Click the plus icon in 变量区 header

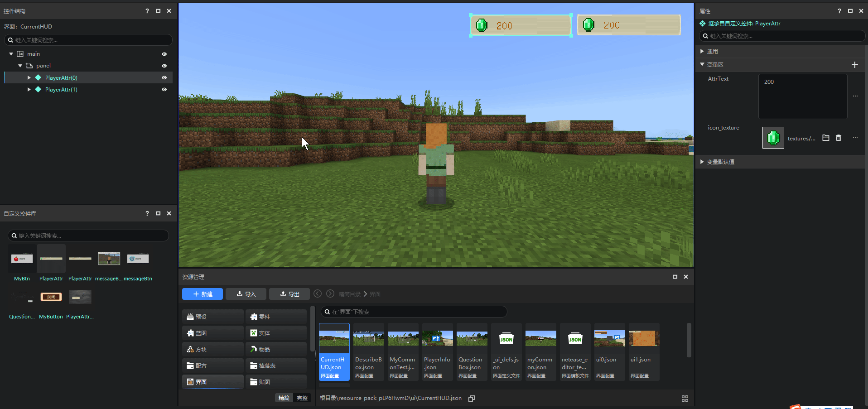coord(854,65)
